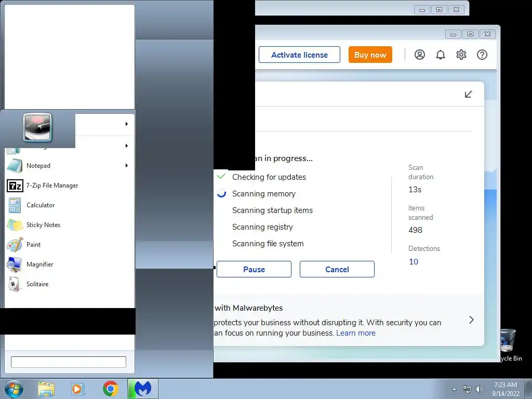
Task: Open Solitaire from Start menu
Action: [68, 284]
